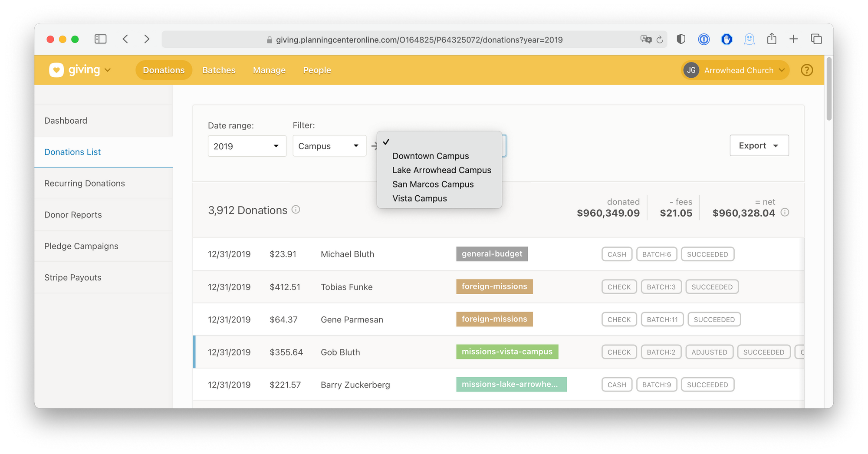Image resolution: width=868 pixels, height=454 pixels.
Task: Click the green missions-vista-campus fund tag
Action: (507, 352)
